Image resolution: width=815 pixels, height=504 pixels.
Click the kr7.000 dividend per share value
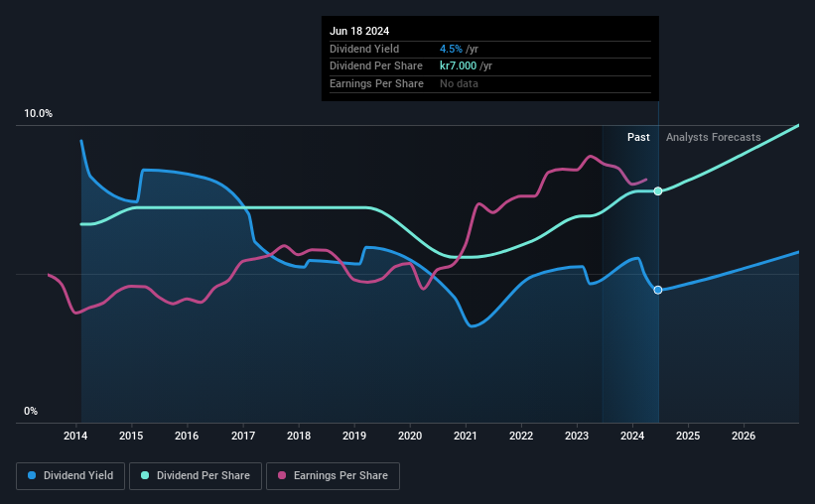tap(458, 66)
